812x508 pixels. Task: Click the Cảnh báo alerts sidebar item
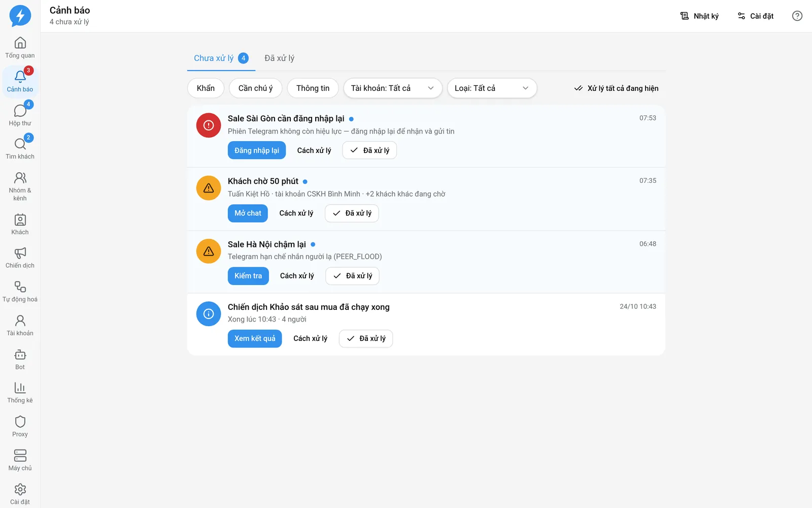pyautogui.click(x=20, y=81)
